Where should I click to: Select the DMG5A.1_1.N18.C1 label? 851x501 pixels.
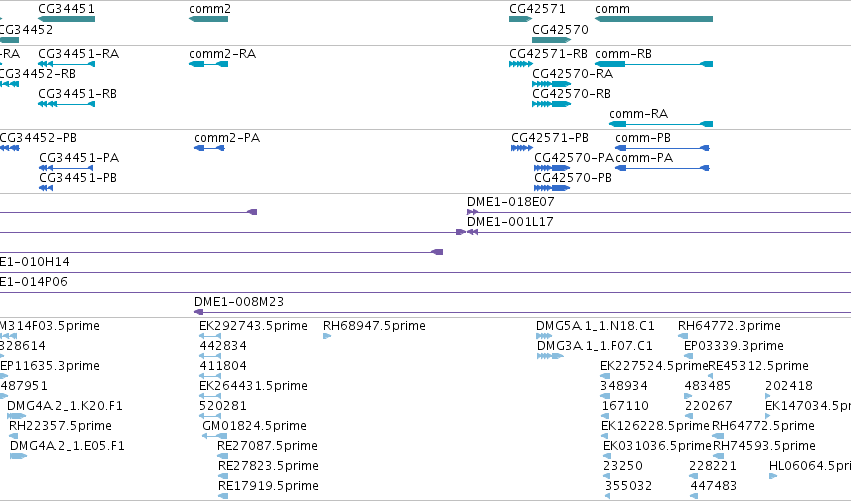[595, 326]
